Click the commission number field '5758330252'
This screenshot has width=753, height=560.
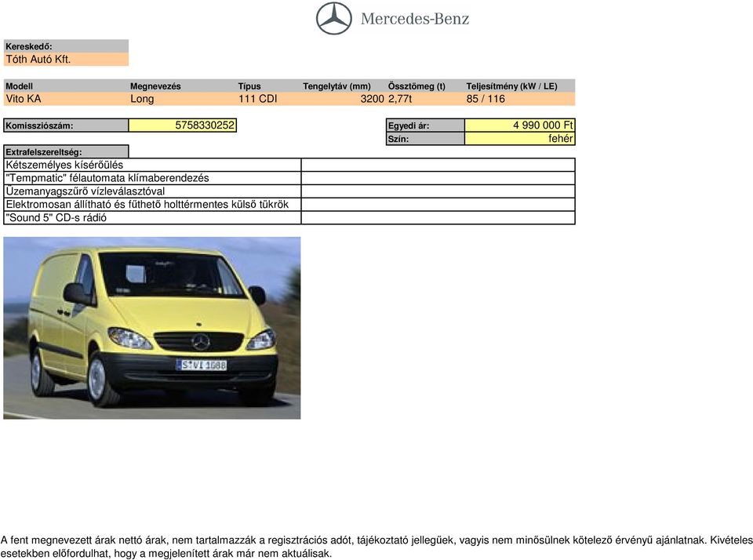pos(183,125)
